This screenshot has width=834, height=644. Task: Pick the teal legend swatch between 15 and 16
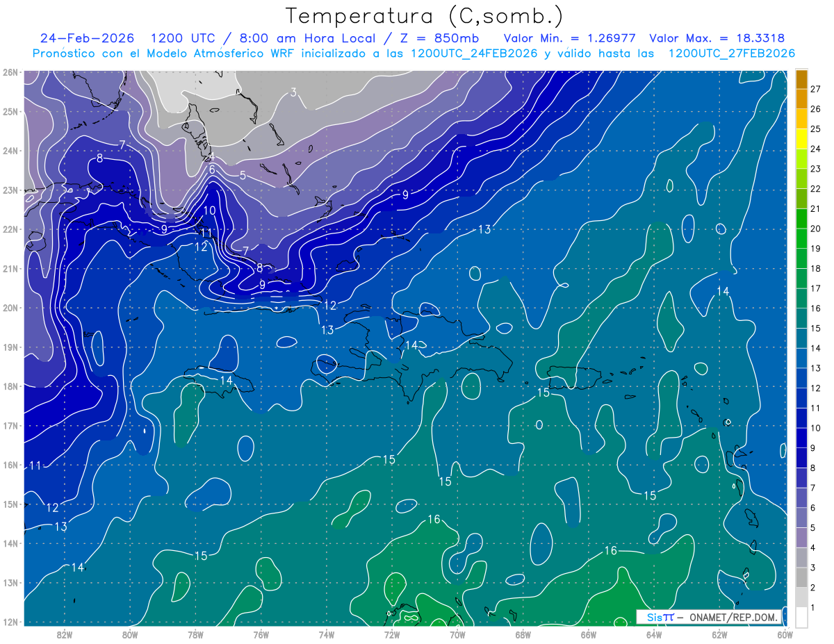click(x=801, y=318)
